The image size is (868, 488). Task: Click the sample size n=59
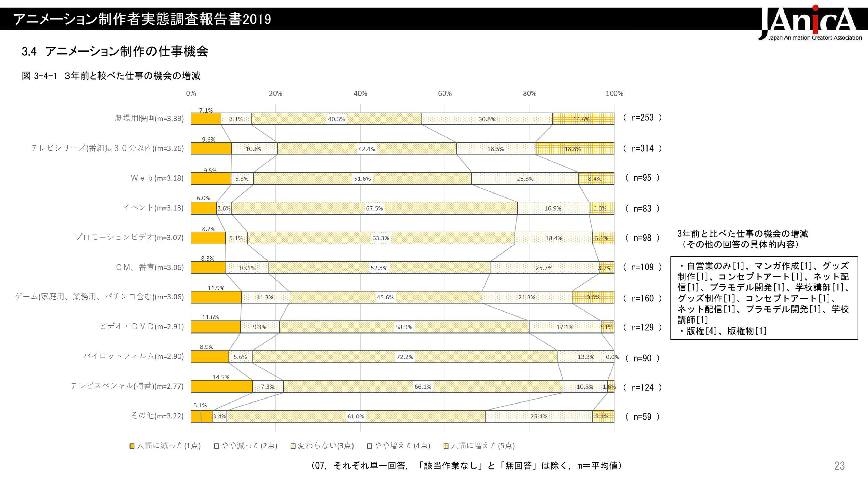pos(642,417)
